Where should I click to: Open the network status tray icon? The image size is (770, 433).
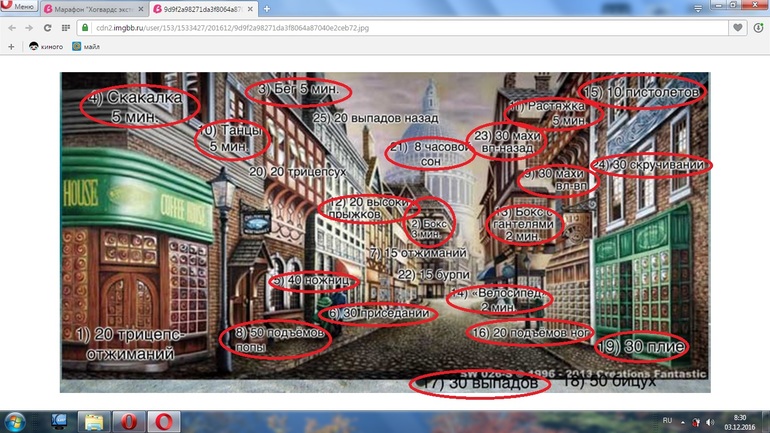tap(696, 422)
